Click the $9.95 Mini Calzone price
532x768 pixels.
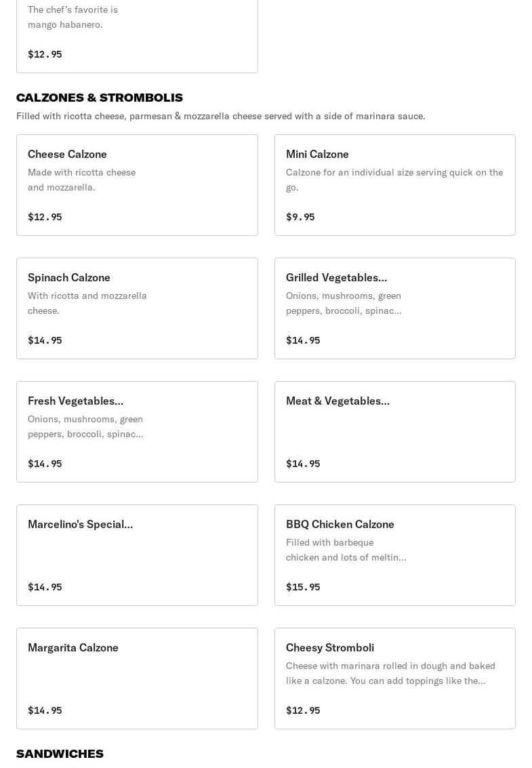[300, 217]
